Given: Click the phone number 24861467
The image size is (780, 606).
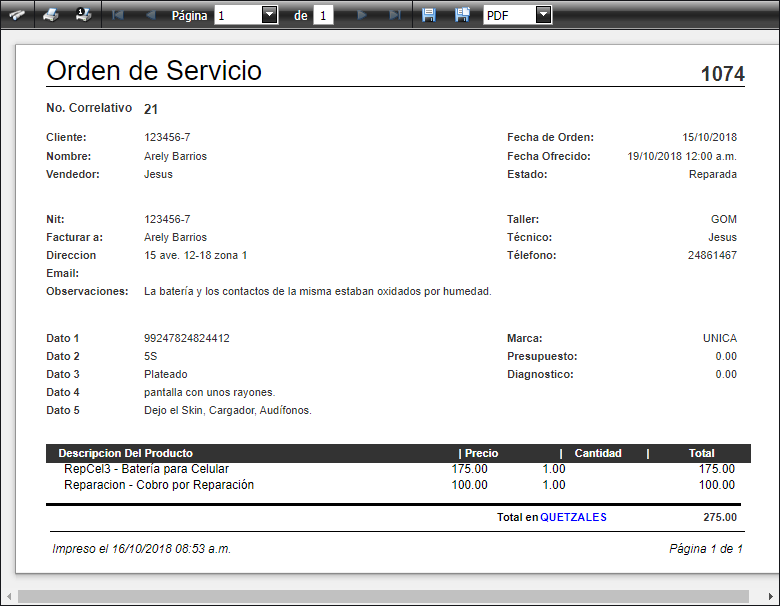Looking at the screenshot, I should point(712,255).
